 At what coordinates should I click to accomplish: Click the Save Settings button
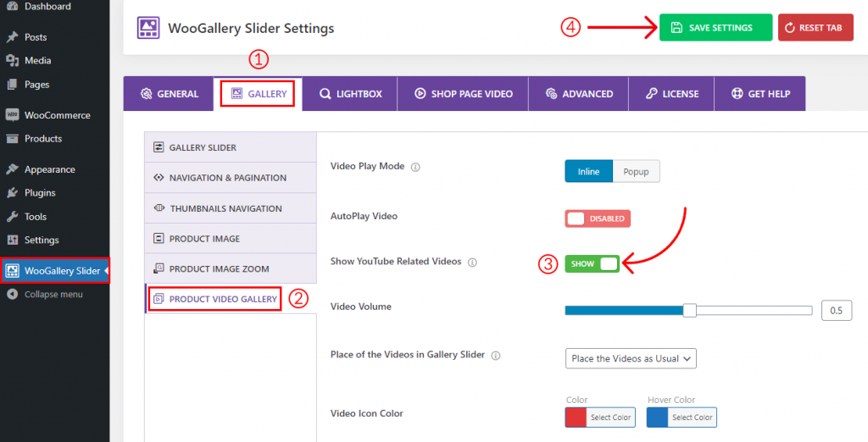[715, 28]
